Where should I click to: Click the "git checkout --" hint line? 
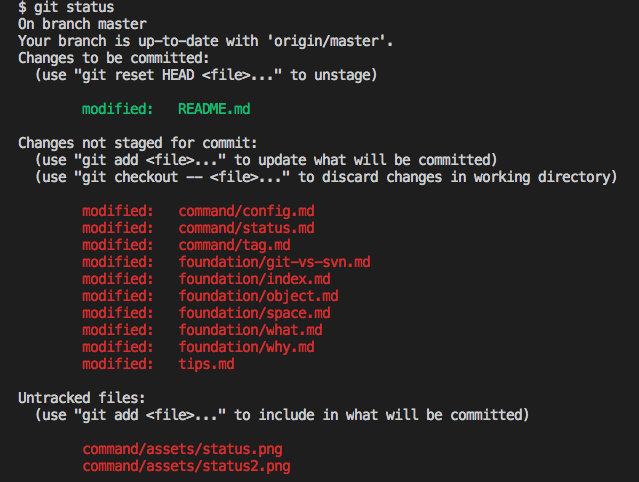[326, 177]
